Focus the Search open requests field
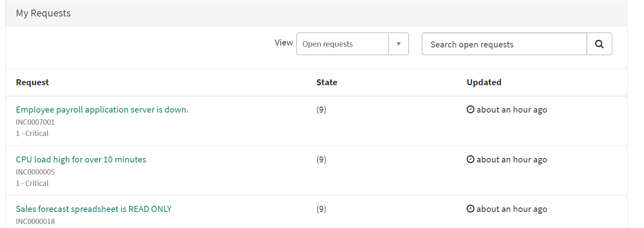This screenshot has height=228, width=644. [x=504, y=44]
